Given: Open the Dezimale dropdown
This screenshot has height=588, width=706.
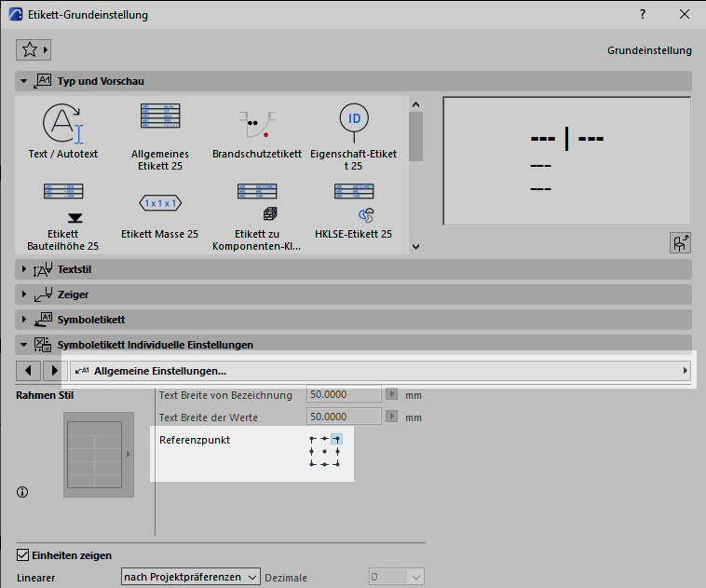Looking at the screenshot, I should [396, 577].
